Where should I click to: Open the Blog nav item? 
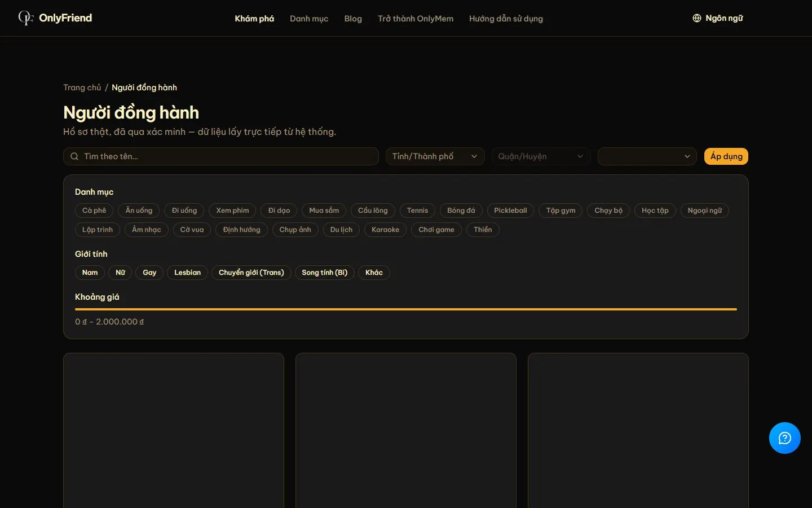tap(353, 19)
